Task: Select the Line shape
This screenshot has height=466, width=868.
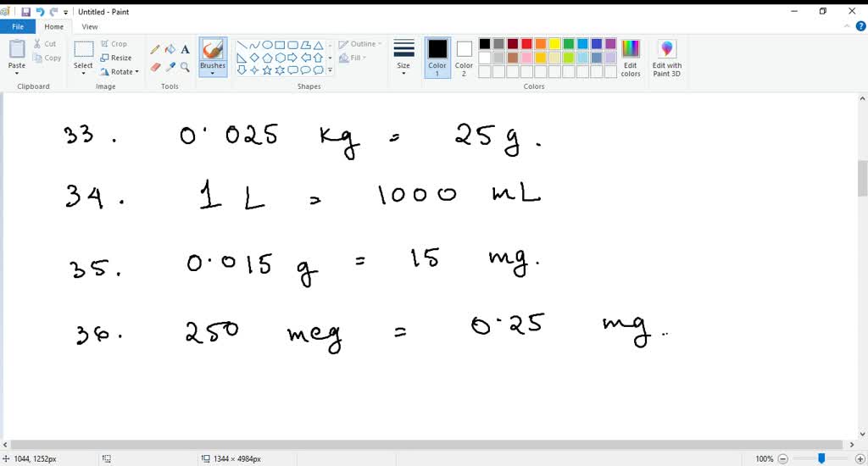Action: tap(242, 45)
